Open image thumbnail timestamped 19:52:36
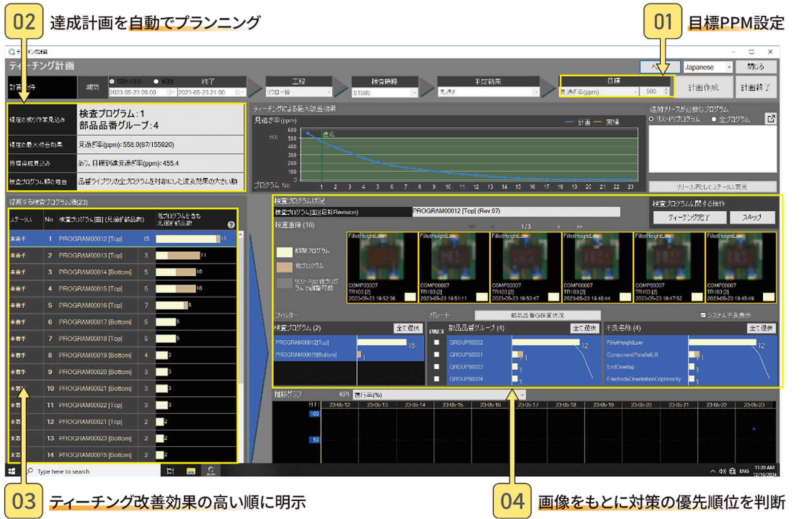This screenshot has width=812, height=519. [x=382, y=268]
